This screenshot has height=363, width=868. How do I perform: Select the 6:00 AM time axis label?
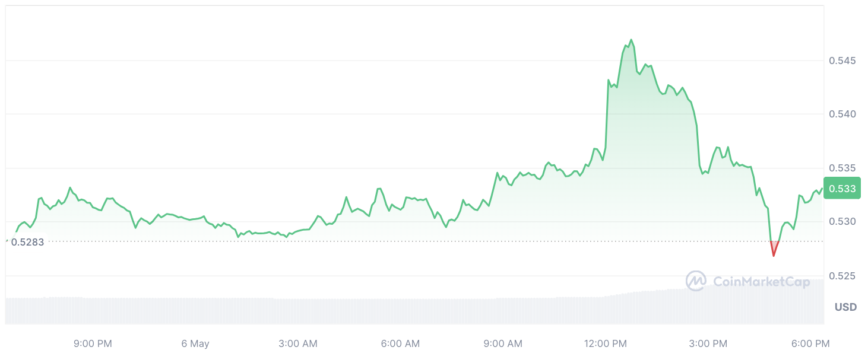[x=400, y=343]
